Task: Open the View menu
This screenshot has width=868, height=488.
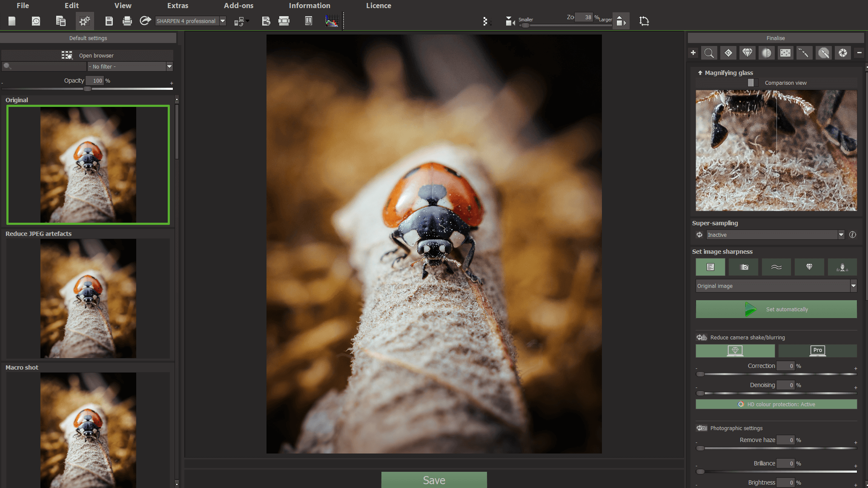Action: pos(123,6)
